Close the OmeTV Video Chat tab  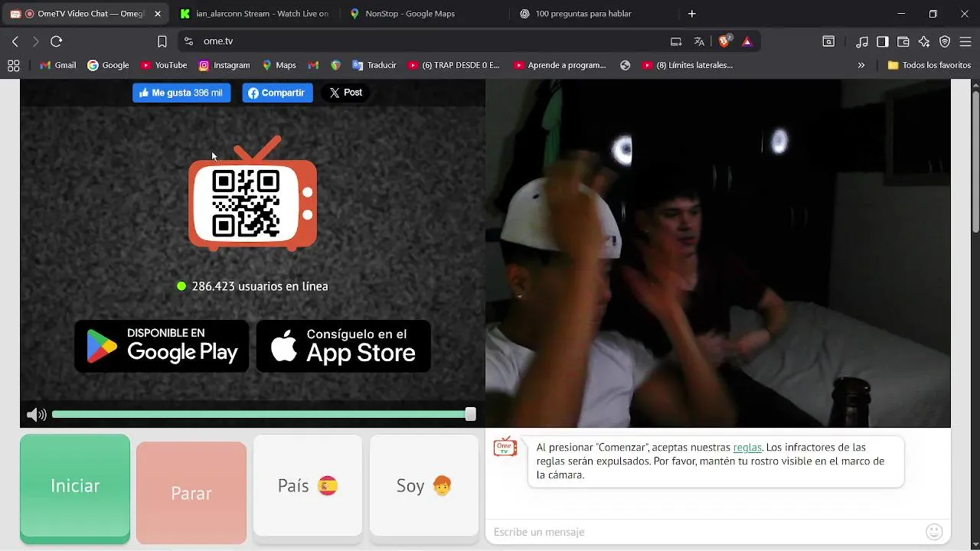[x=158, y=14]
